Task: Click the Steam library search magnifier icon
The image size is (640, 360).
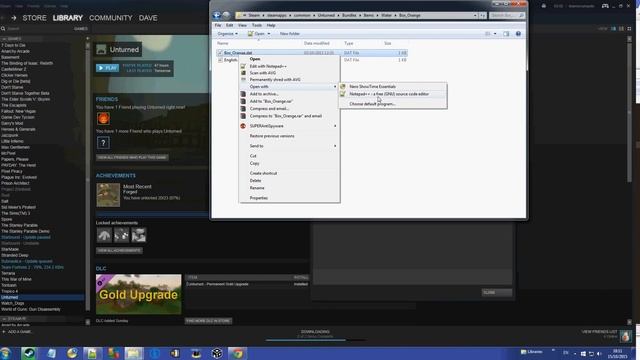Action: [x=3, y=29]
